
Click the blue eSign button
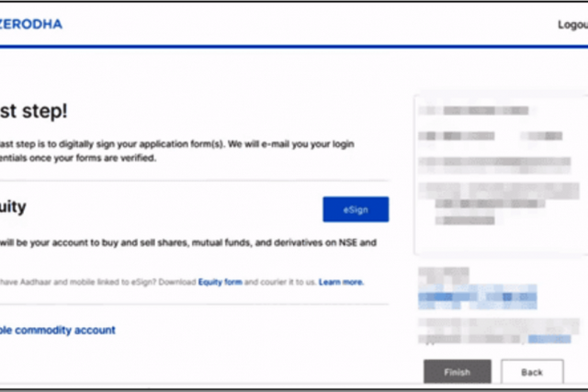[x=356, y=209]
